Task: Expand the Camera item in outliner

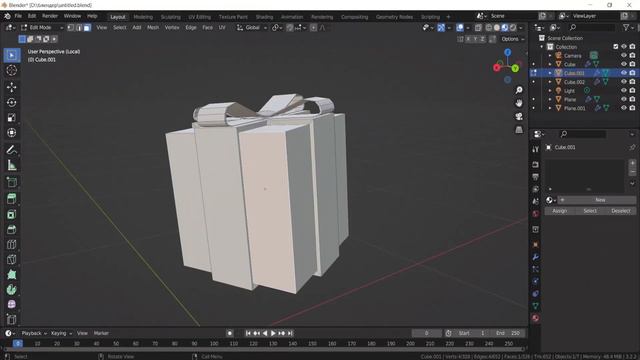Action: tap(550, 56)
